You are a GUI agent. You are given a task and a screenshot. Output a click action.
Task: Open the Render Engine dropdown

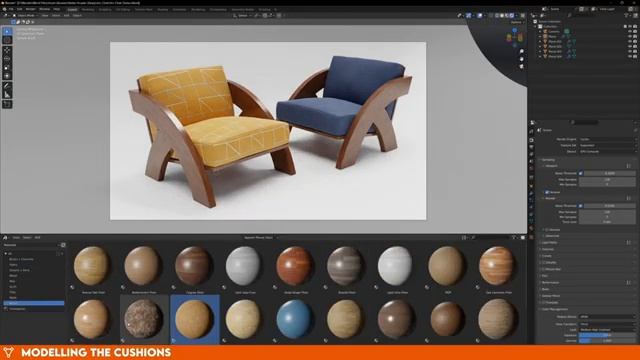(x=607, y=139)
